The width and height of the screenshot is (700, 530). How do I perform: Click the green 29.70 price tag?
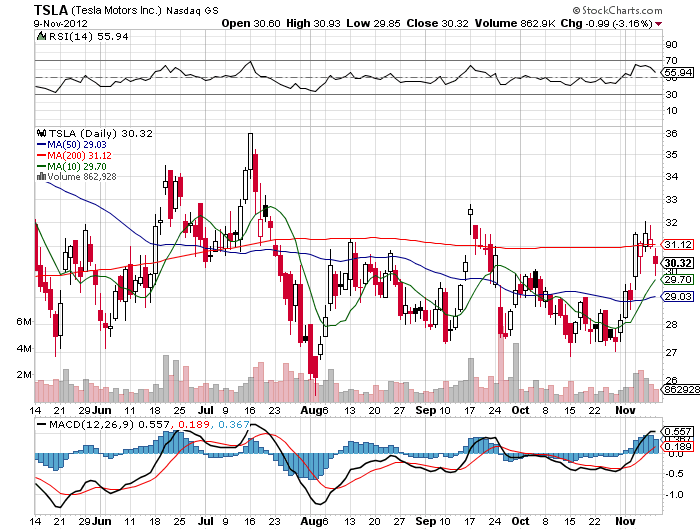(678, 280)
